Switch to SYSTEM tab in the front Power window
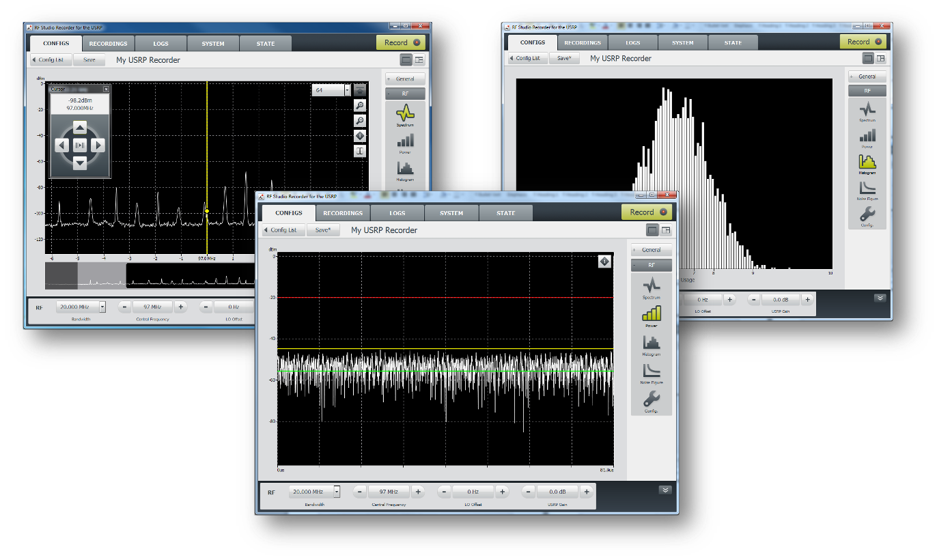The width and height of the screenshot is (937, 560). pos(451,213)
